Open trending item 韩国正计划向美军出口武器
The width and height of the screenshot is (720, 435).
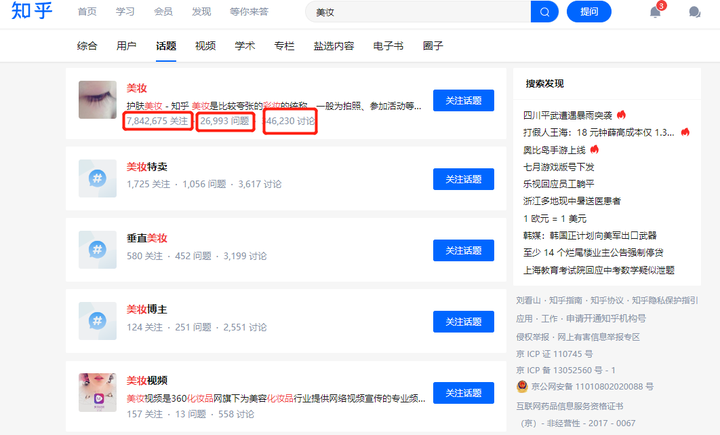(x=590, y=235)
